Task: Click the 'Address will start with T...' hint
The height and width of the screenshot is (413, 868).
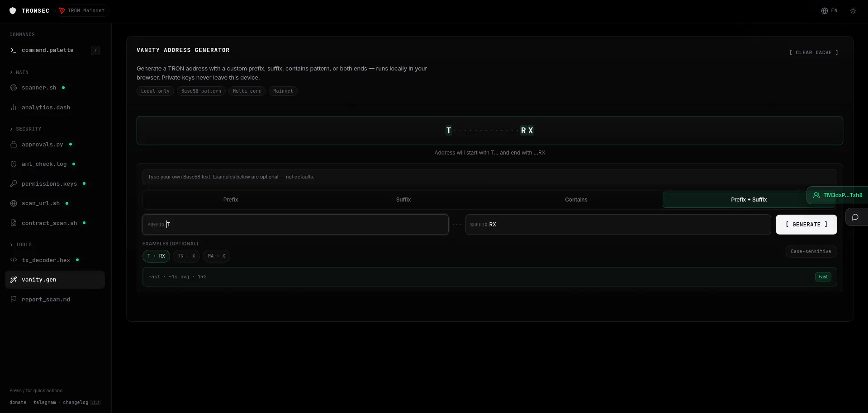Action: (x=490, y=153)
